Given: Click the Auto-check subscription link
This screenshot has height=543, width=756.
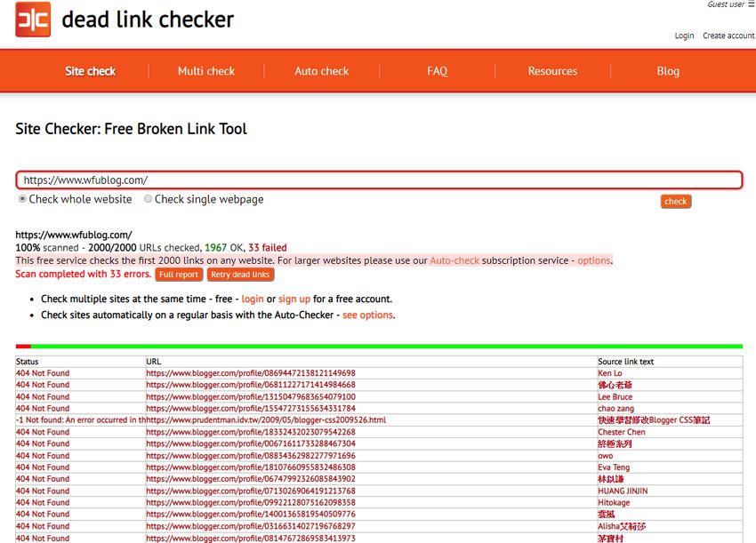Looking at the screenshot, I should point(454,260).
